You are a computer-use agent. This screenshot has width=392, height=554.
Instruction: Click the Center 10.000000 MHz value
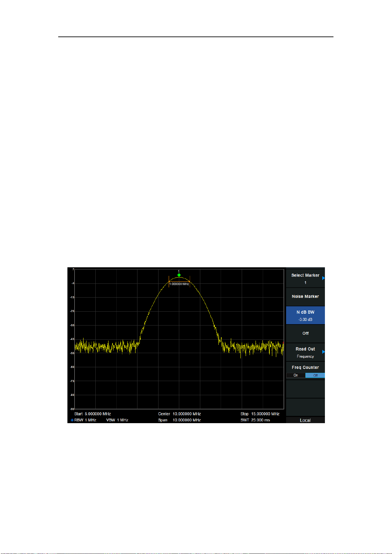coord(179,414)
